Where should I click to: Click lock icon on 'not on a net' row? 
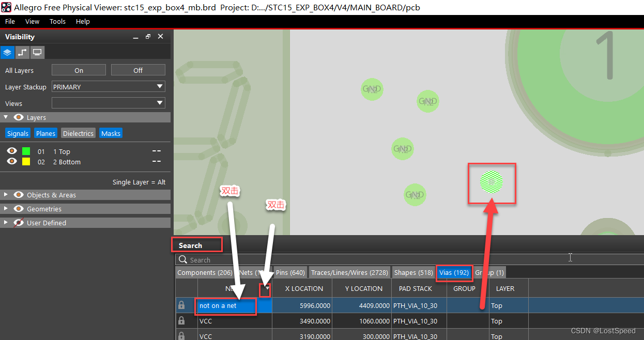pos(181,305)
